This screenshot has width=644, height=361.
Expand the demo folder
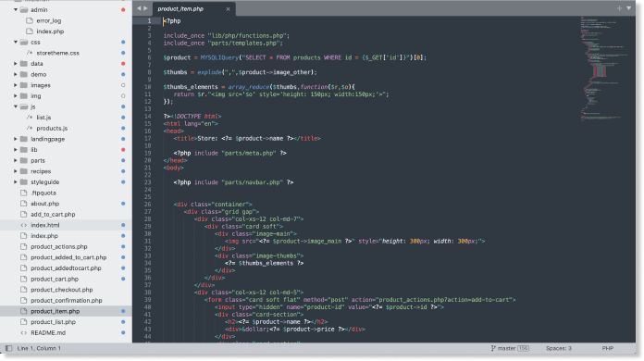click(16, 74)
